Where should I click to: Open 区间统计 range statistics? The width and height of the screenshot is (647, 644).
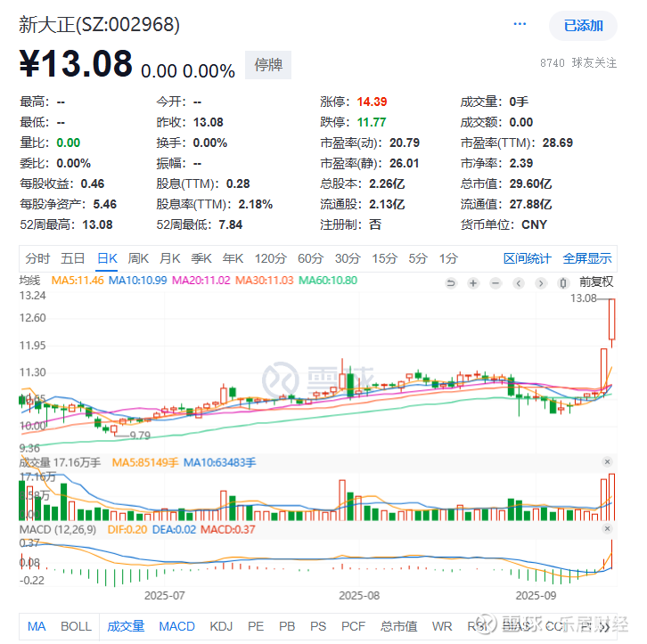(527, 258)
